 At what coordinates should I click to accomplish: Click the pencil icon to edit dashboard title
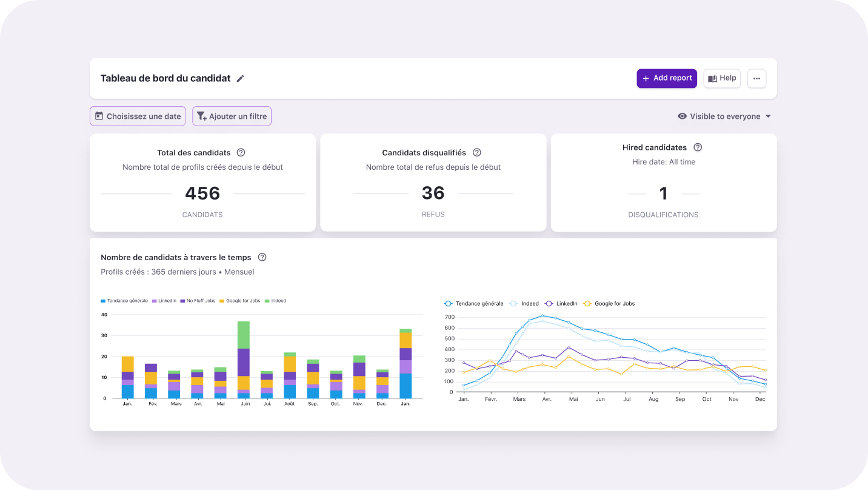click(x=241, y=79)
